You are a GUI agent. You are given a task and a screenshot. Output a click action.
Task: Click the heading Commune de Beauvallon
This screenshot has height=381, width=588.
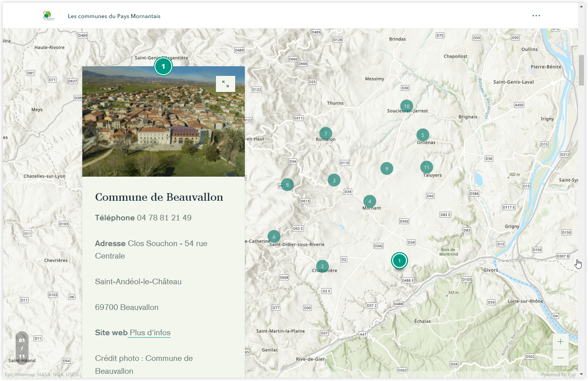159,197
